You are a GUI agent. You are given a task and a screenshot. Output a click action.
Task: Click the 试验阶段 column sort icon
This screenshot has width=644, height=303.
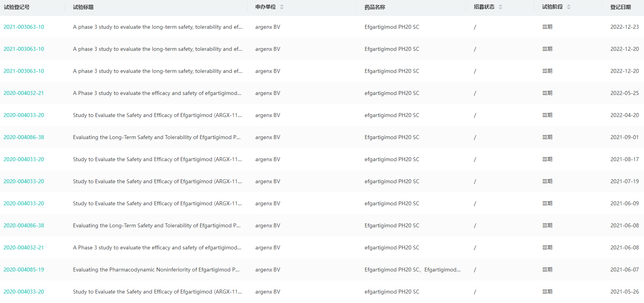coord(569,7)
